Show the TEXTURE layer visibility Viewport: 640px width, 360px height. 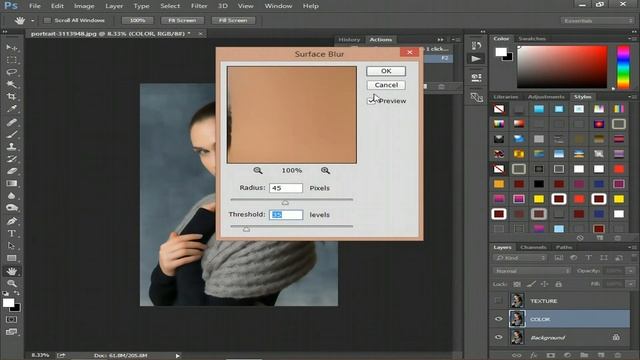pos(498,301)
